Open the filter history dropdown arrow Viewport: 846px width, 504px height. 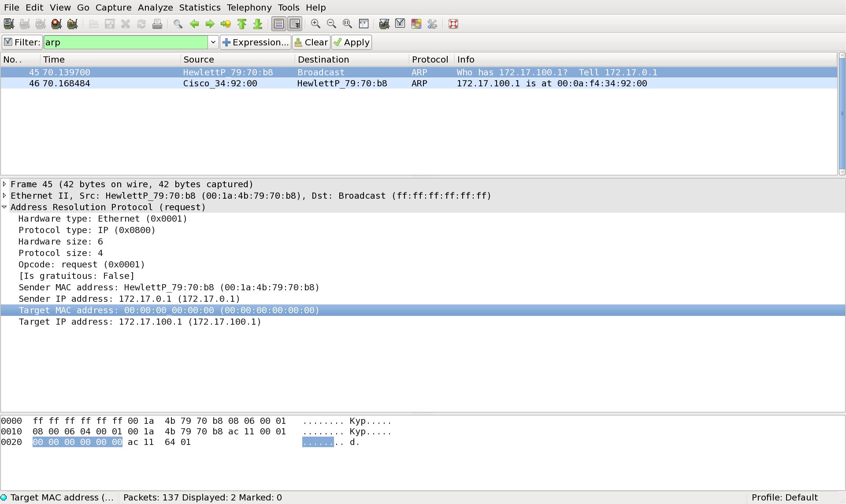[213, 42]
